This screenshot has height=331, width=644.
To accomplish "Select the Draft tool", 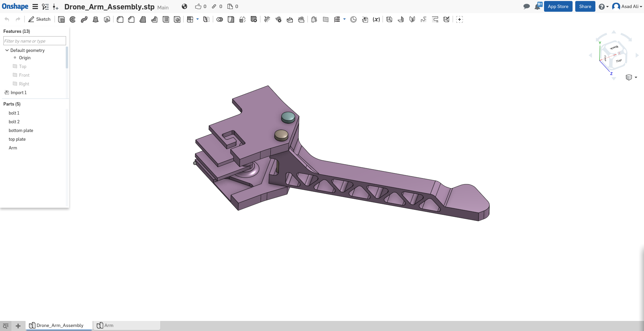I will pos(143,19).
